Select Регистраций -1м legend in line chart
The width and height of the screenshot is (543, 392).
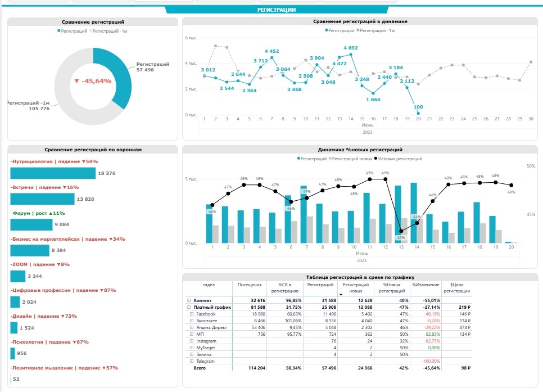coord(375,30)
